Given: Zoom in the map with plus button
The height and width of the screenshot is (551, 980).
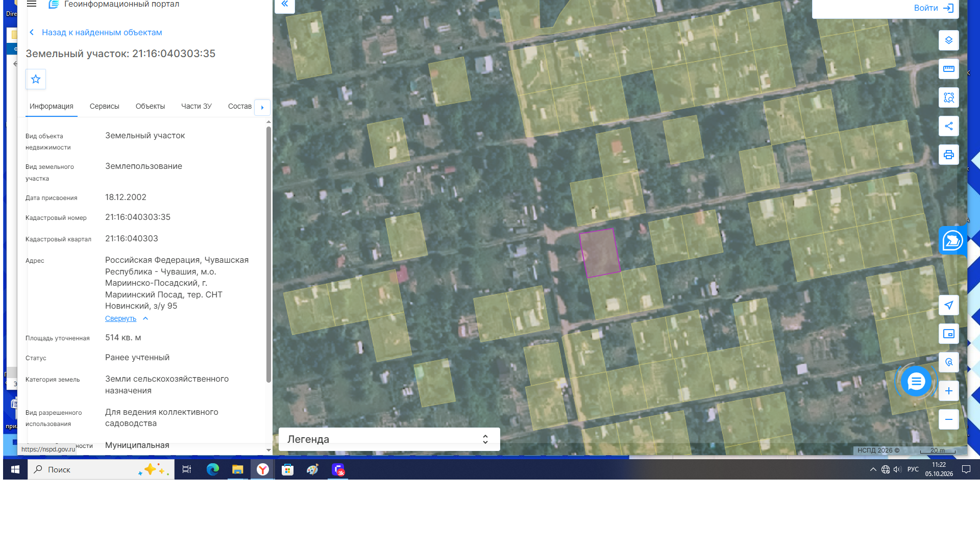Looking at the screenshot, I should (x=948, y=391).
